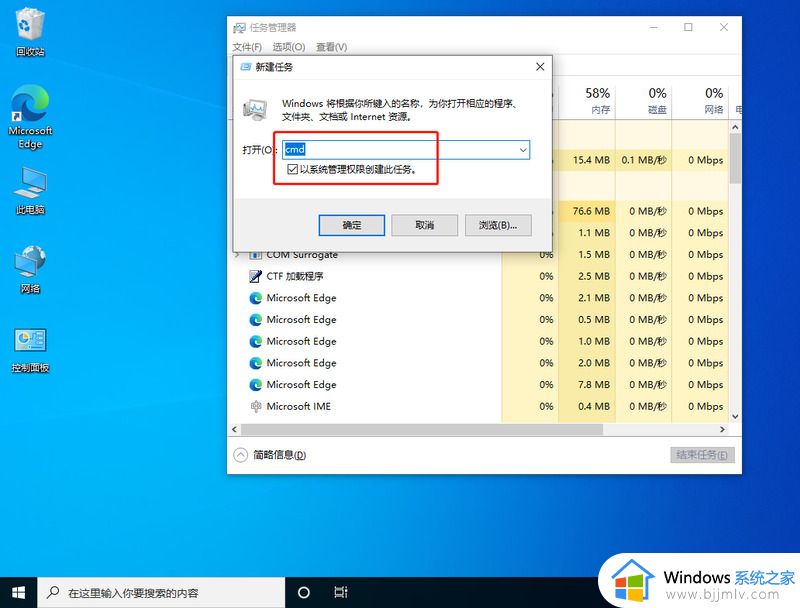Click the Windows Start button
This screenshot has height=608, width=800.
pos(18,592)
